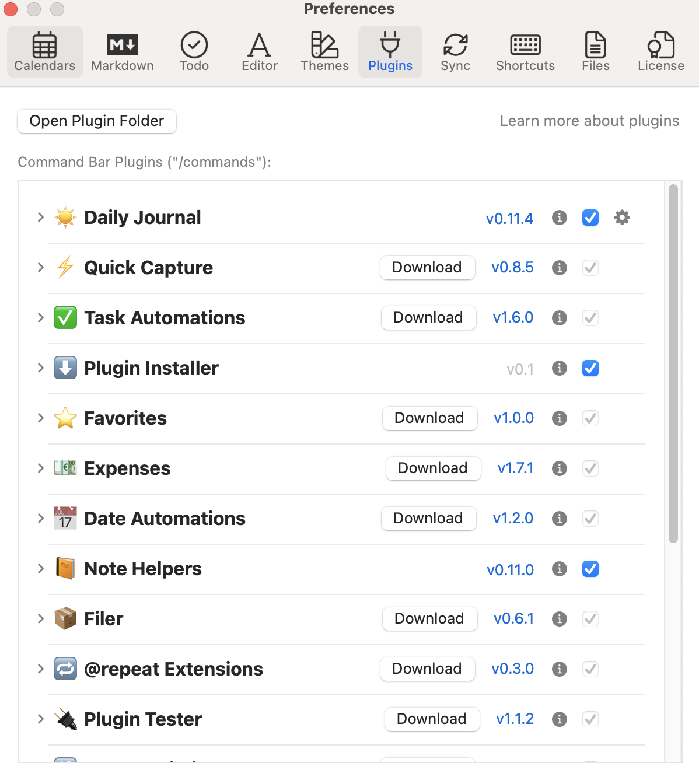Click the Sync arrows icon

455,51
